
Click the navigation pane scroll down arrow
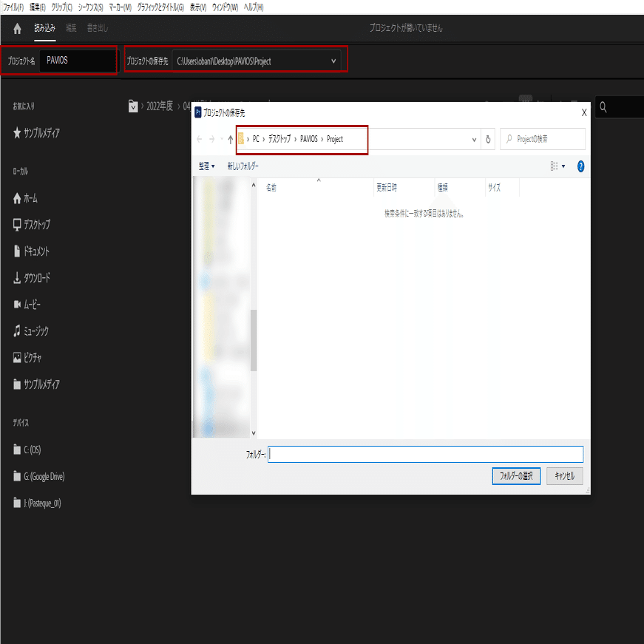coord(254,433)
